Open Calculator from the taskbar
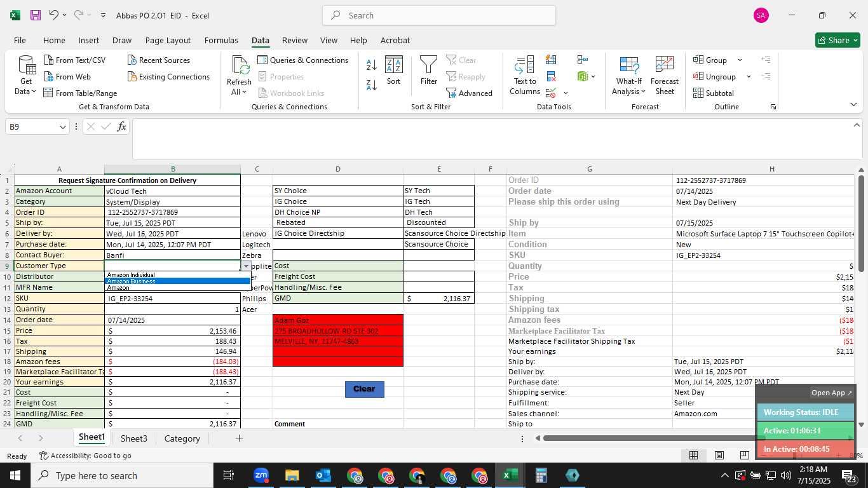868x488 pixels. (x=541, y=475)
